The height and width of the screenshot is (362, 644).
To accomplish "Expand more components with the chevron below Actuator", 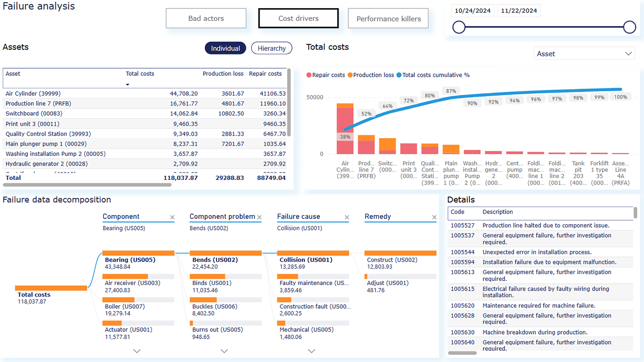I will click(137, 351).
